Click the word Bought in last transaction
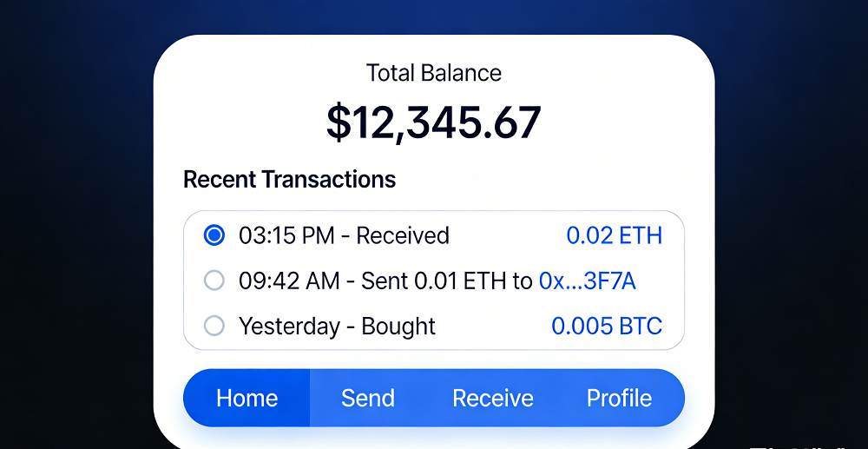The width and height of the screenshot is (868, 449). (x=398, y=326)
